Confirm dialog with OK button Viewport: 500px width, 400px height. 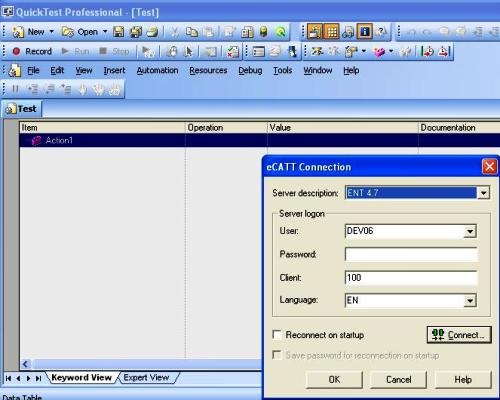point(334,379)
